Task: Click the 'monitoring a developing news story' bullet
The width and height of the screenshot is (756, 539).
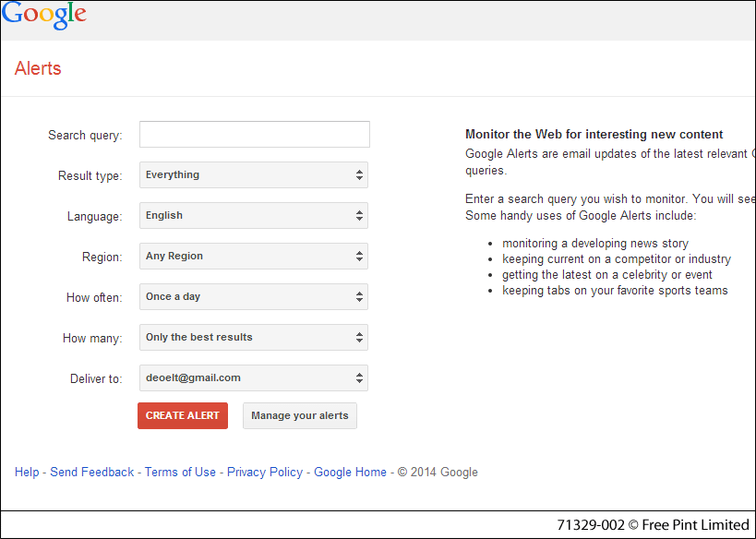Action: click(595, 243)
